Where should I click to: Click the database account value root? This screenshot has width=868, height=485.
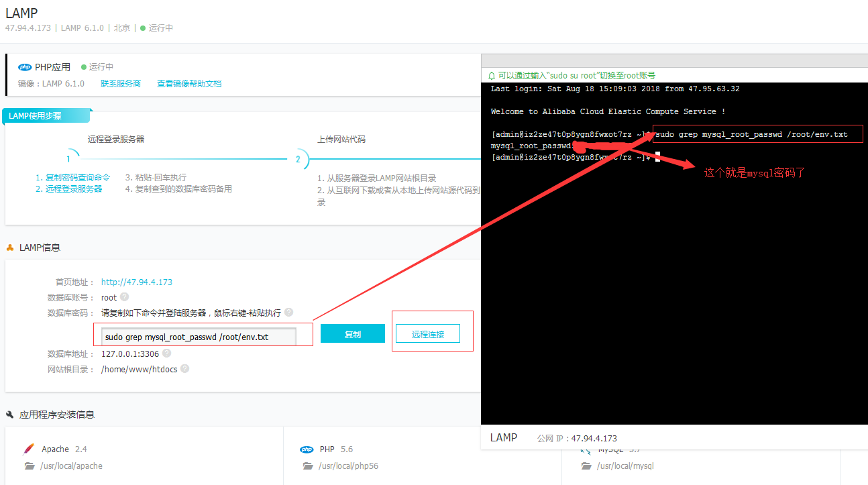[109, 297]
